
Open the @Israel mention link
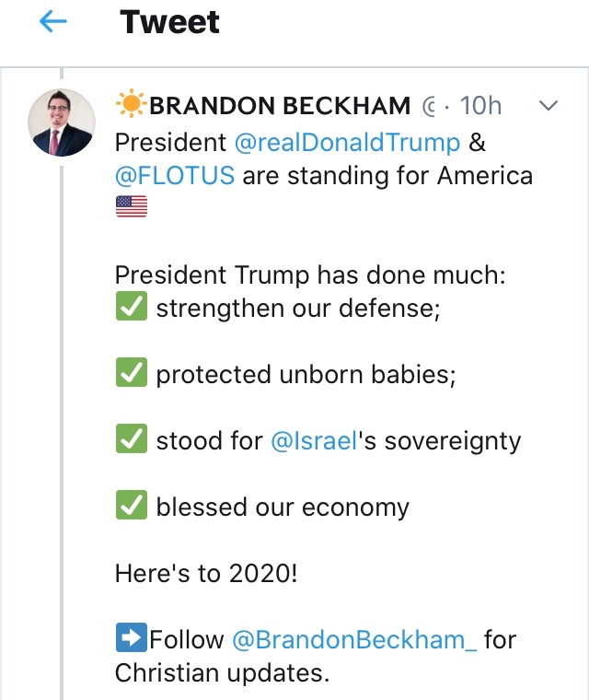(311, 440)
